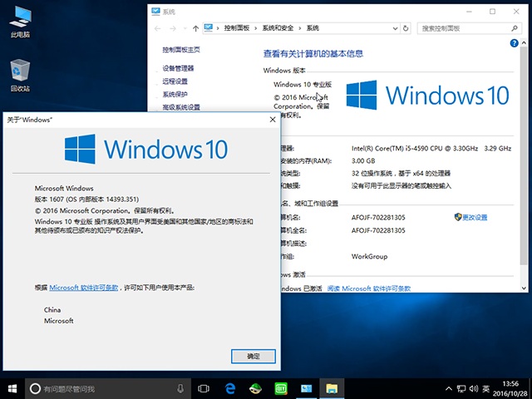Click the blue help question mark icon
The width and height of the screenshot is (532, 399).
(516, 43)
